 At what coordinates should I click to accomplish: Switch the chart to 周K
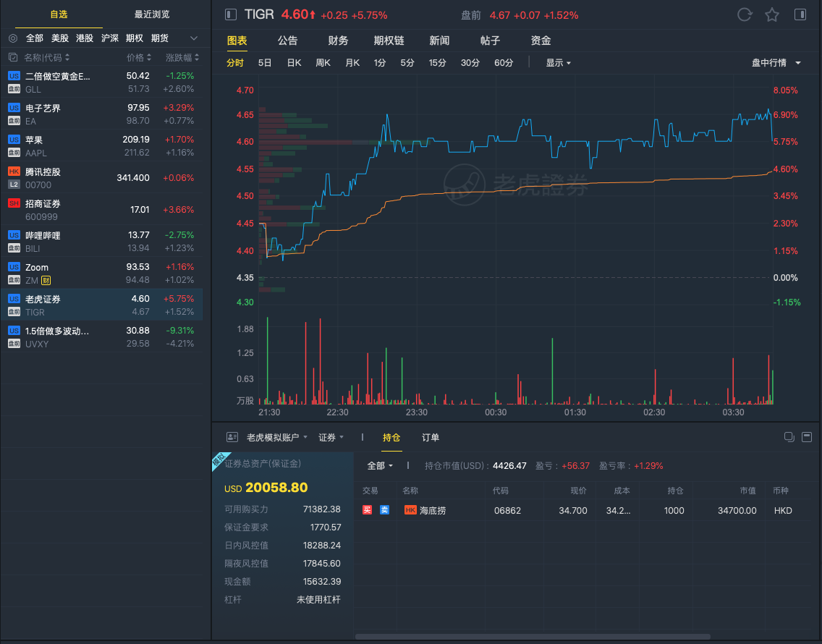323,63
